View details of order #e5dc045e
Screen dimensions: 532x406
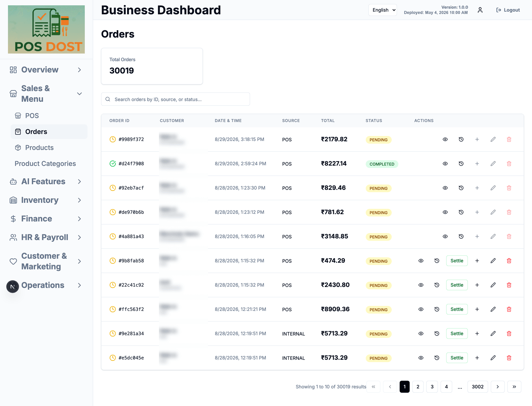421,358
